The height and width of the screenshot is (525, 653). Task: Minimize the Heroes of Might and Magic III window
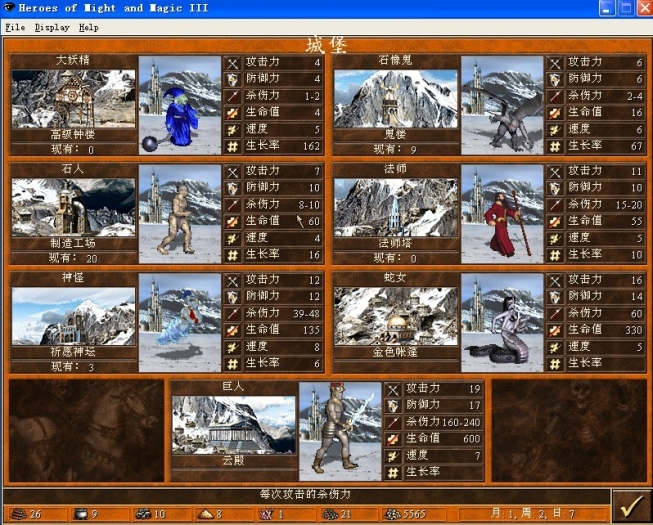[607, 8]
